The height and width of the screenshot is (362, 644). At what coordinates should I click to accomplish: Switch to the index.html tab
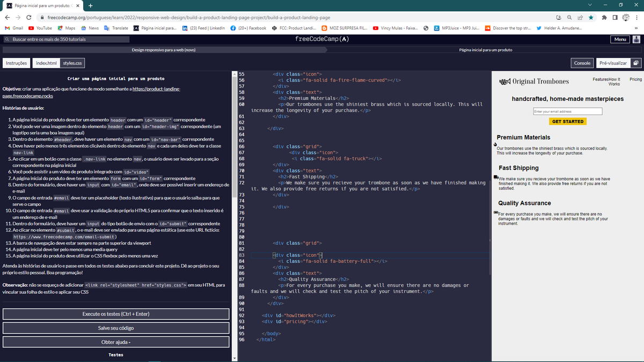(x=46, y=63)
